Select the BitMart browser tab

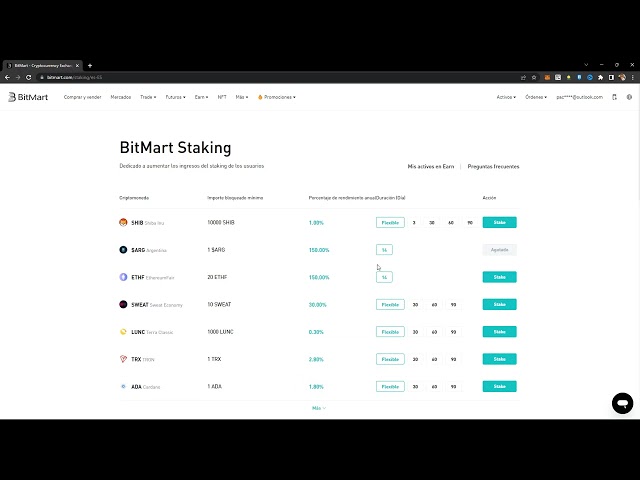[x=43, y=65]
